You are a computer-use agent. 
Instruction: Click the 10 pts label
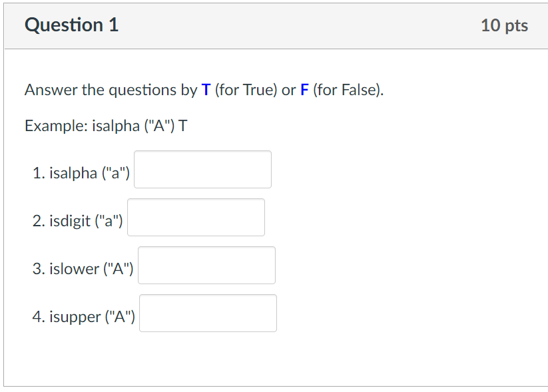click(505, 25)
